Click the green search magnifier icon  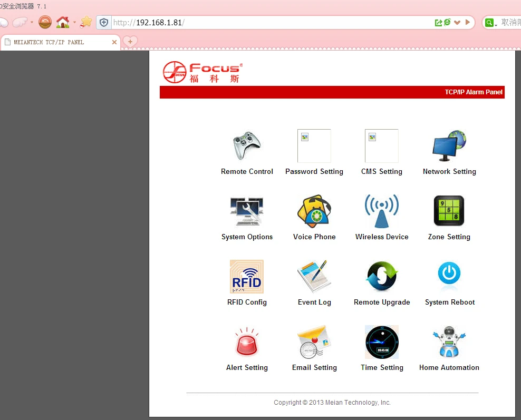[489, 23]
